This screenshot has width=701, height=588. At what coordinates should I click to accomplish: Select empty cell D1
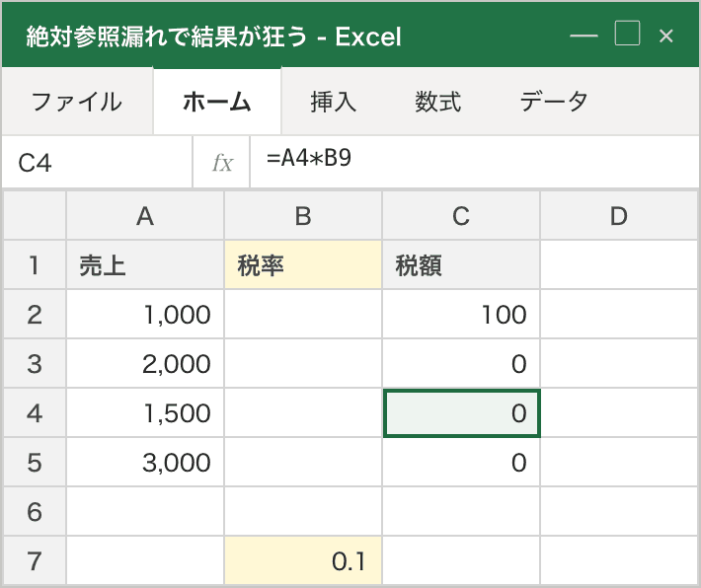coord(619,265)
